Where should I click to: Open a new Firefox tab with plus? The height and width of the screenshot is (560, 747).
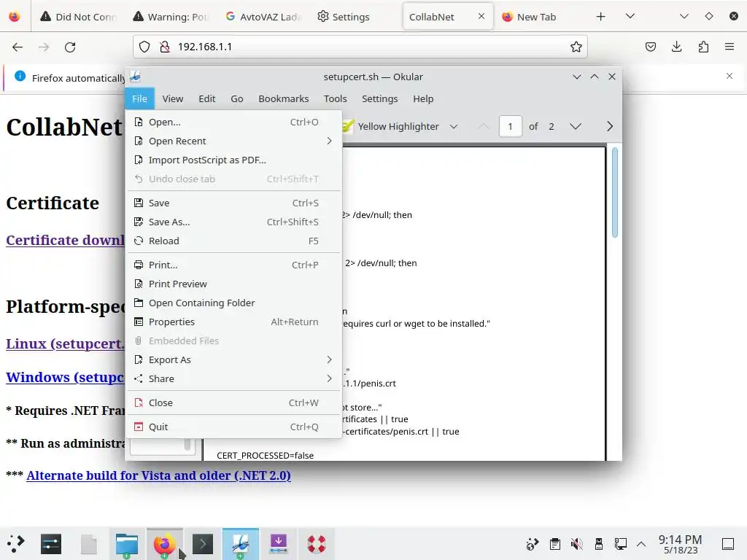[601, 17]
